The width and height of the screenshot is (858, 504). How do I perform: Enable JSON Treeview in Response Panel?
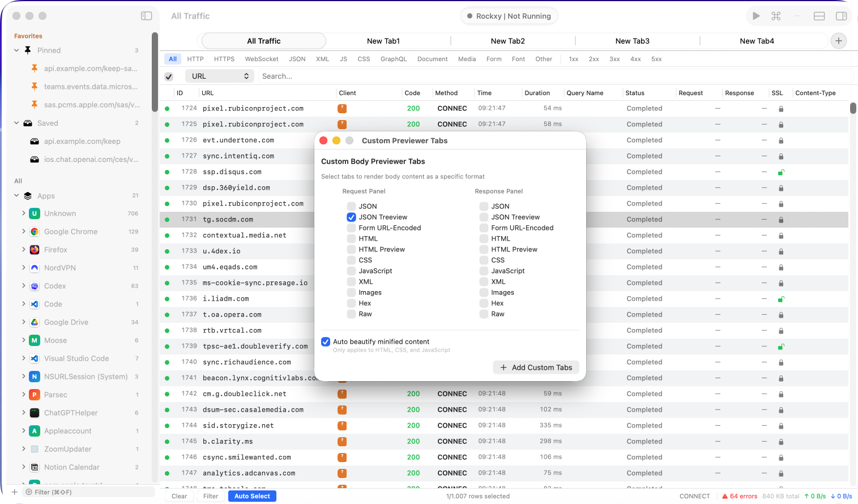point(484,217)
